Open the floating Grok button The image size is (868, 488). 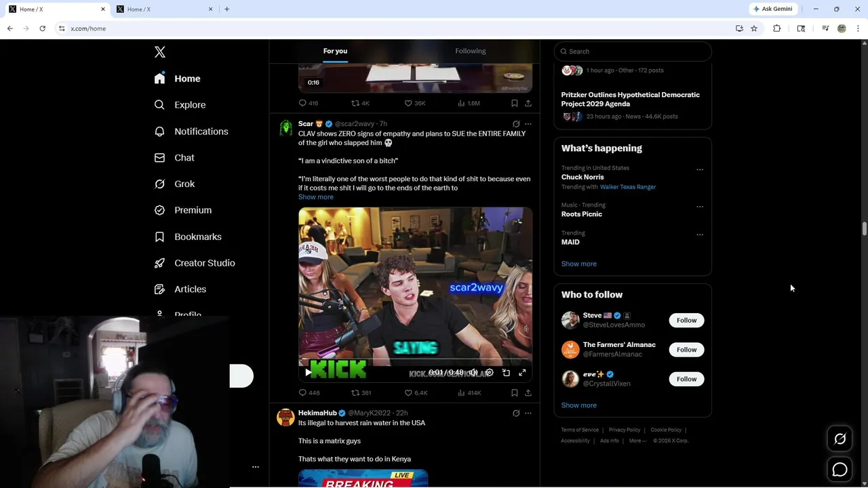click(x=840, y=439)
